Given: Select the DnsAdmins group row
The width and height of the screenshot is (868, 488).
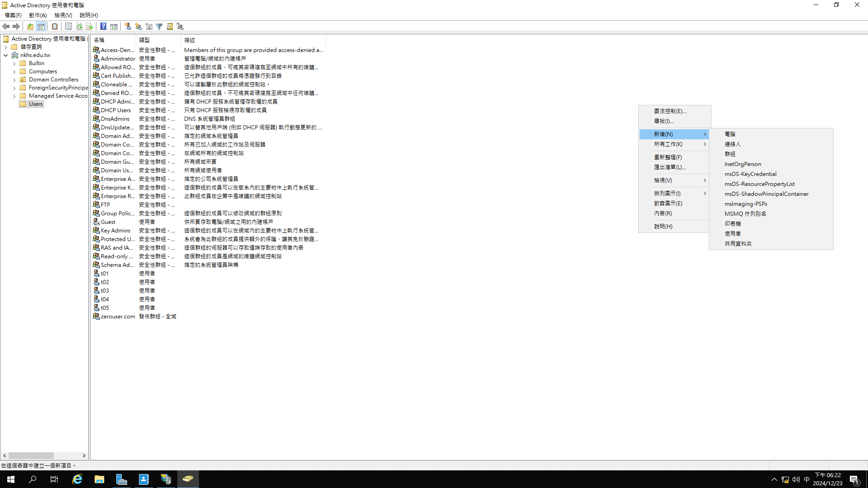Looking at the screenshot, I should (x=208, y=119).
